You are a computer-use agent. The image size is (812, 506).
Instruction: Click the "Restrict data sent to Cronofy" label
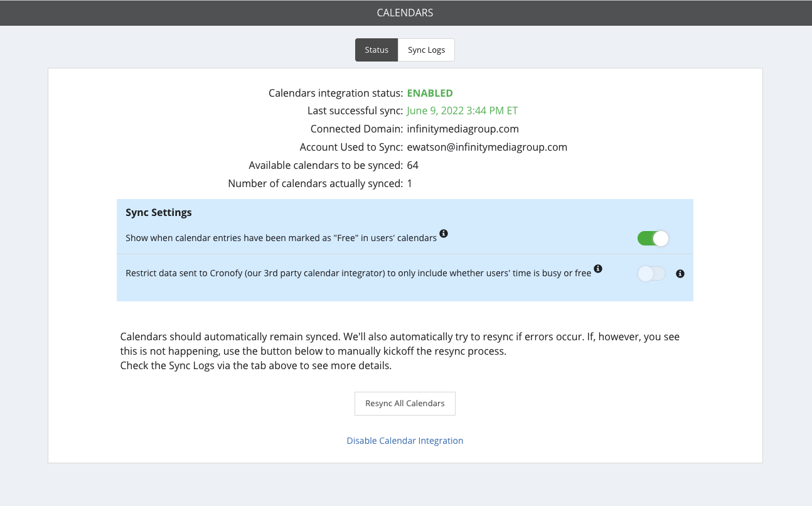pyautogui.click(x=358, y=273)
